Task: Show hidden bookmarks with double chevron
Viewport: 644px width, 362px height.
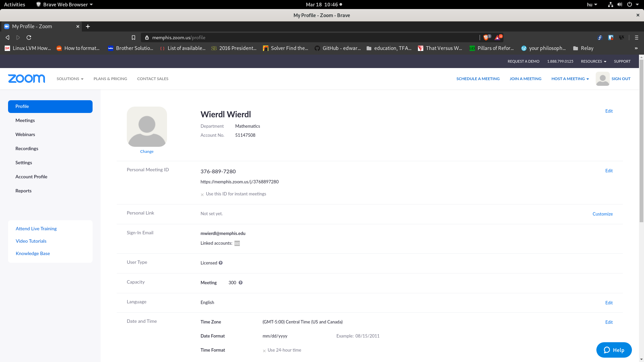Action: 636,48
